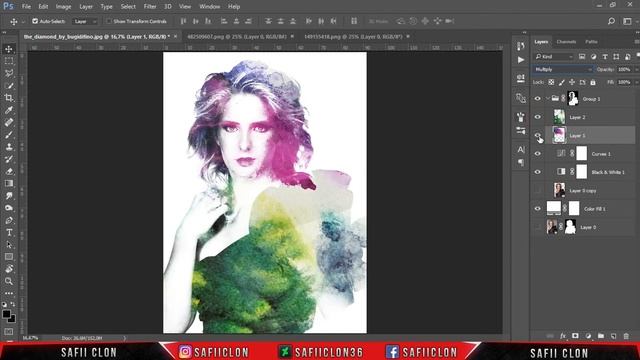640x360 pixels.
Task: Toggle the Auto-Select checkbox
Action: [35, 21]
